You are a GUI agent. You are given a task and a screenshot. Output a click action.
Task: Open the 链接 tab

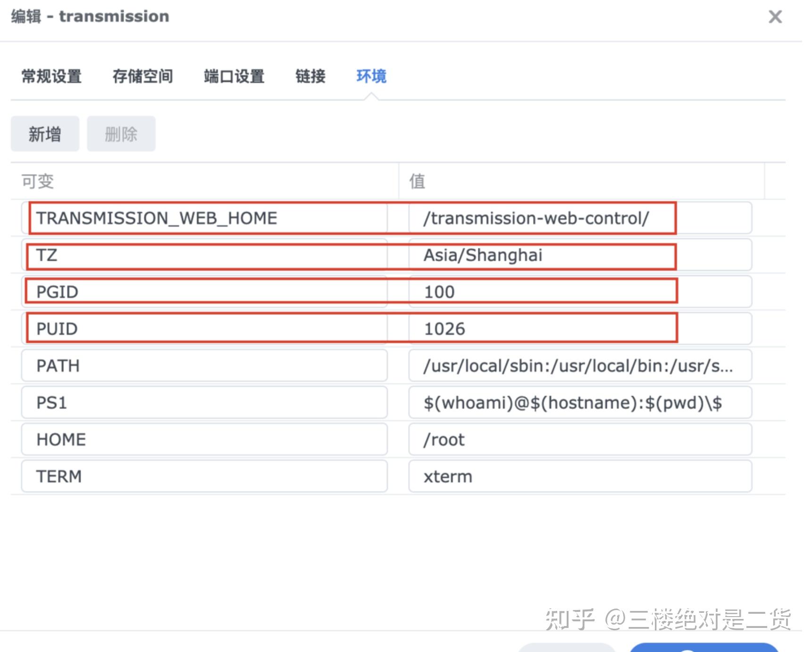(310, 76)
